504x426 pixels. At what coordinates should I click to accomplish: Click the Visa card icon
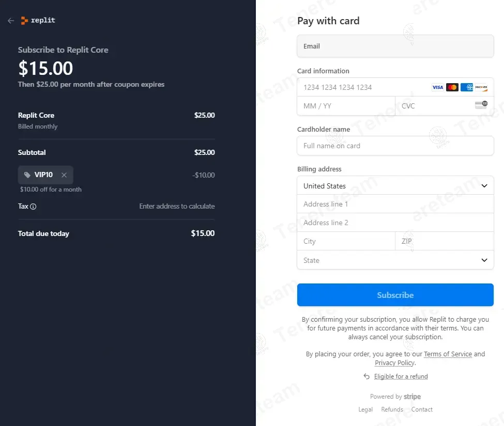point(437,87)
